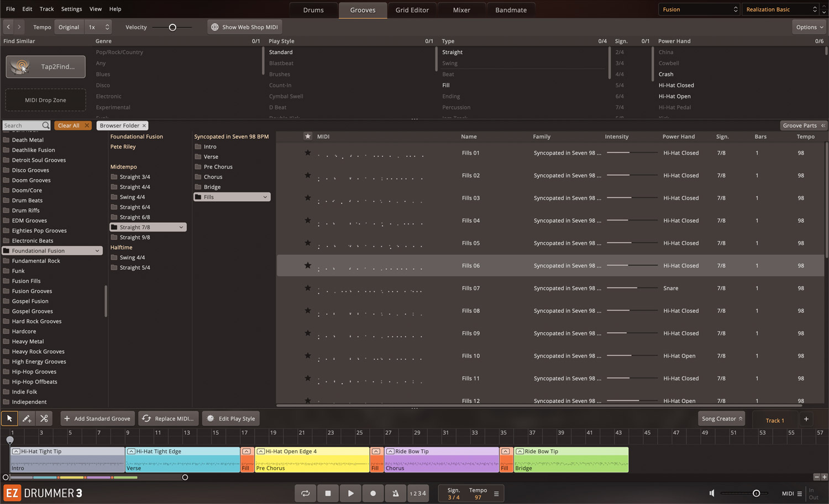
Task: Select the arrow pointer tool
Action: pyautogui.click(x=9, y=419)
